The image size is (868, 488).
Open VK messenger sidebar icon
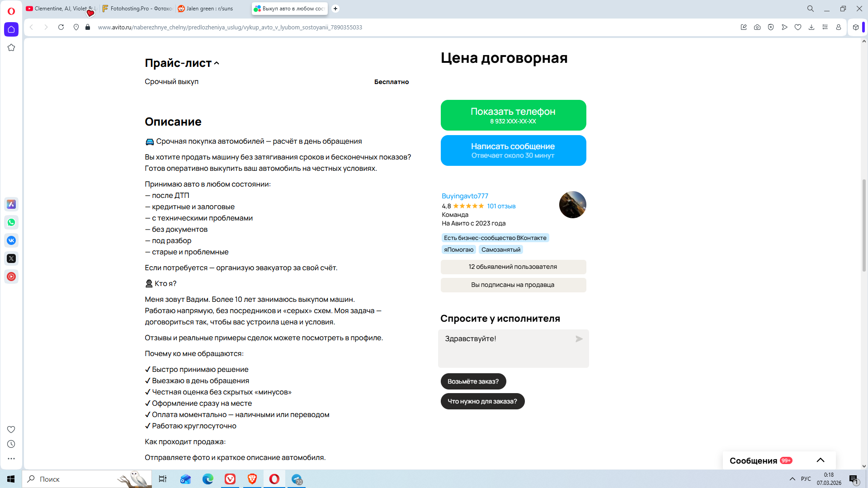11,240
